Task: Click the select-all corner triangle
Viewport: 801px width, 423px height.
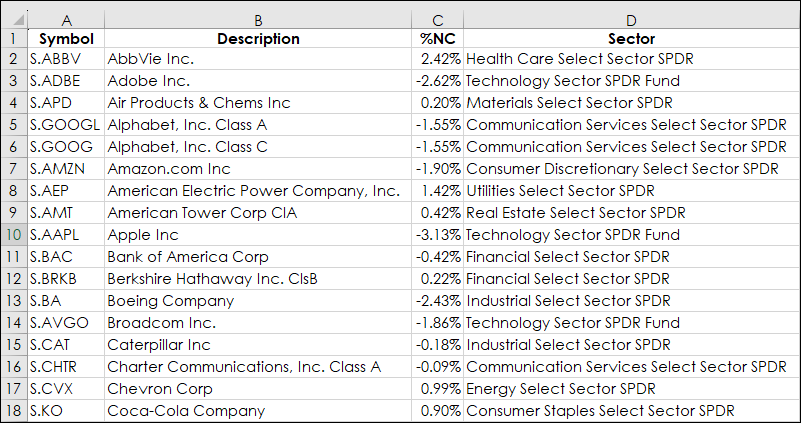Action: point(15,20)
